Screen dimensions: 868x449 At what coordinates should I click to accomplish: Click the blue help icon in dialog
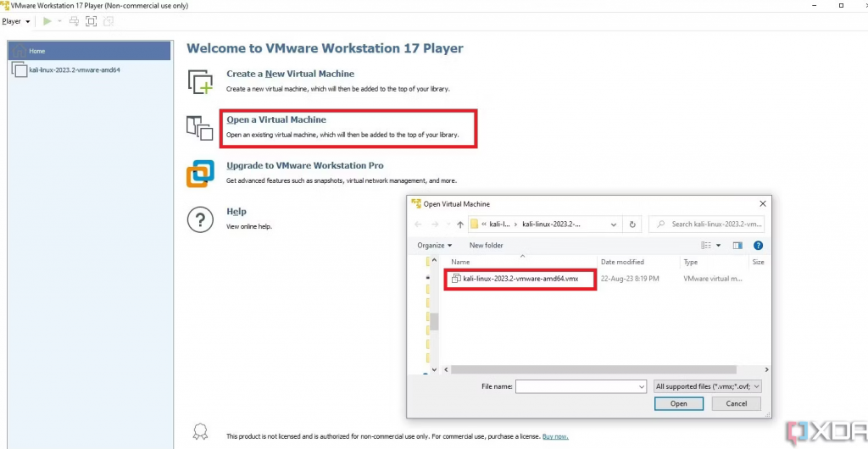coord(759,245)
